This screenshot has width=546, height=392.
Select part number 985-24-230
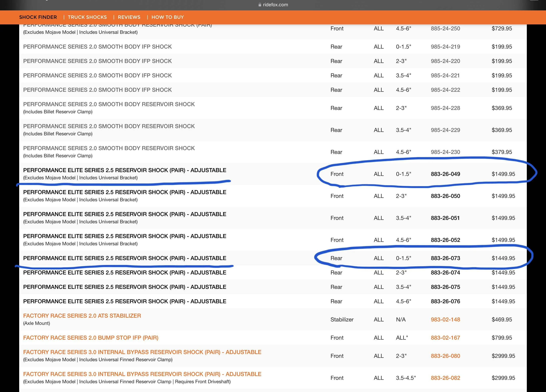[445, 152]
